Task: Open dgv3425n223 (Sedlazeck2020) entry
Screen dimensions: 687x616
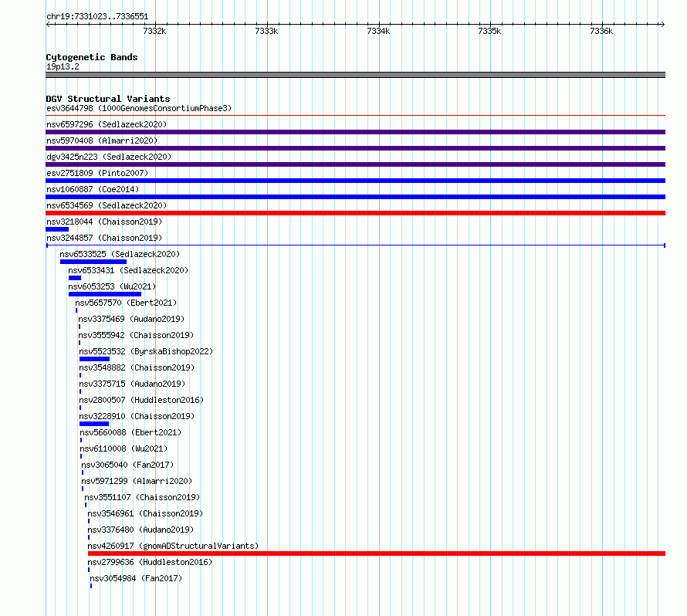Action: 109,157
